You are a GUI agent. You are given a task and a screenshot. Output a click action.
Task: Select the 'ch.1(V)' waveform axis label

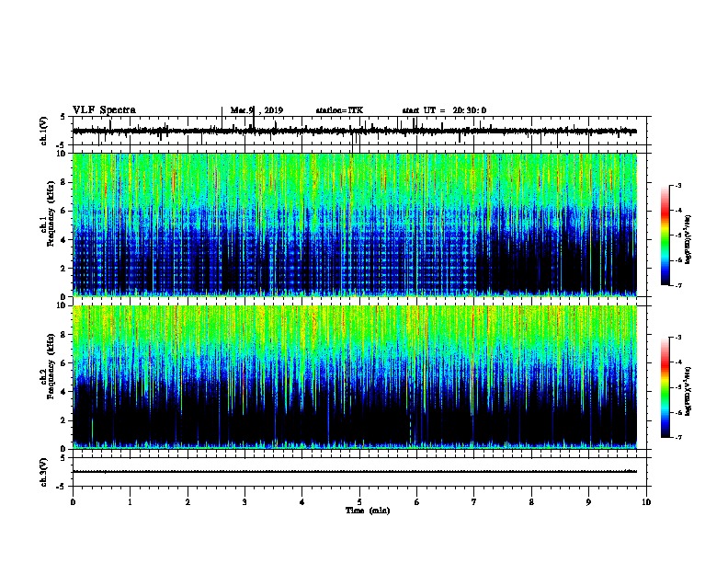point(44,131)
